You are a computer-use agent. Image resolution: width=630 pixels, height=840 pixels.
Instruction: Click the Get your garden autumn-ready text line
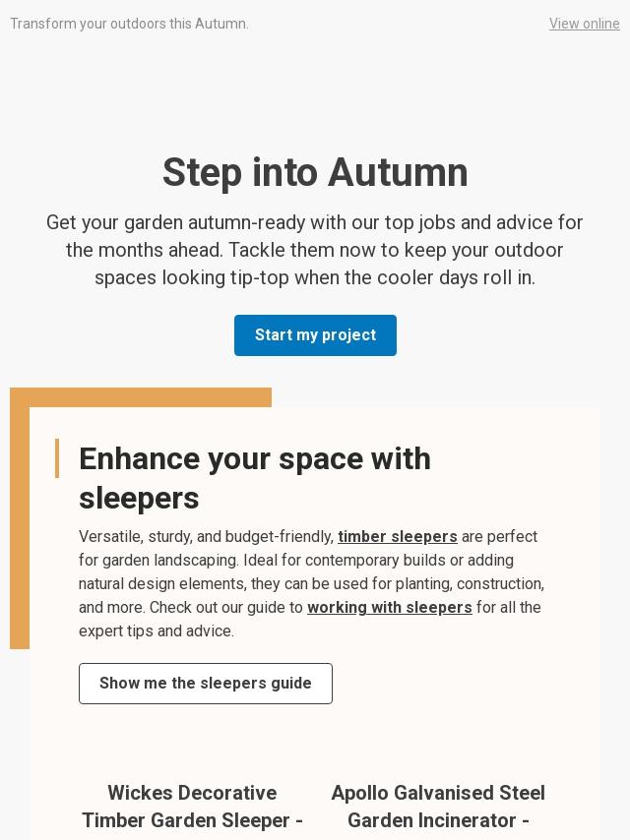click(315, 222)
